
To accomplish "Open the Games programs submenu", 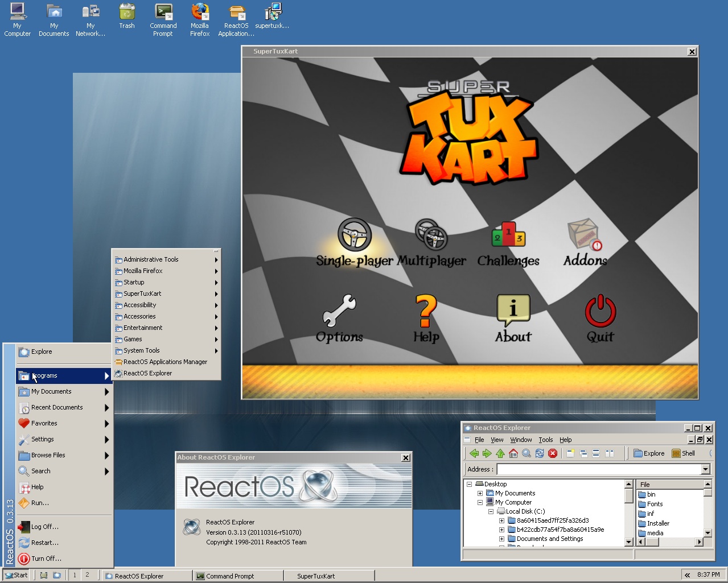I will click(x=166, y=339).
